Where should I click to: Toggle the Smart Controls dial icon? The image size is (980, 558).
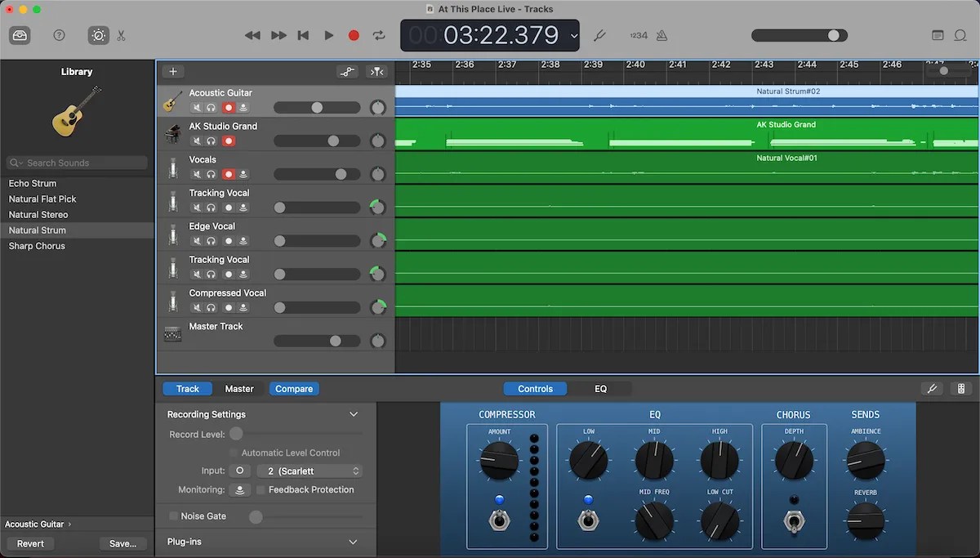click(98, 35)
